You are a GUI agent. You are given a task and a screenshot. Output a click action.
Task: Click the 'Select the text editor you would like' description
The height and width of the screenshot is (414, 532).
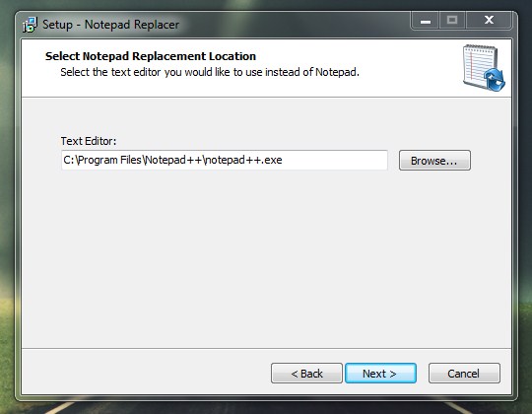(210, 72)
